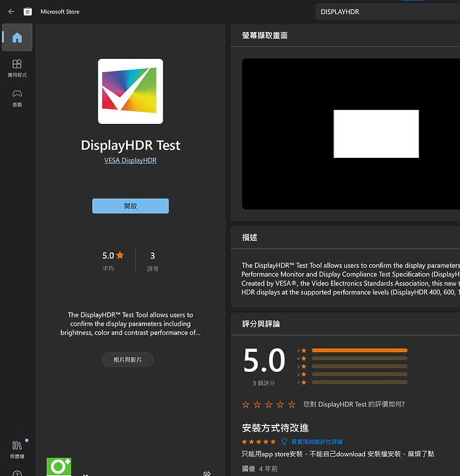The width and height of the screenshot is (460, 476).
Task: Click the 相片與影片 category tag
Action: click(128, 360)
